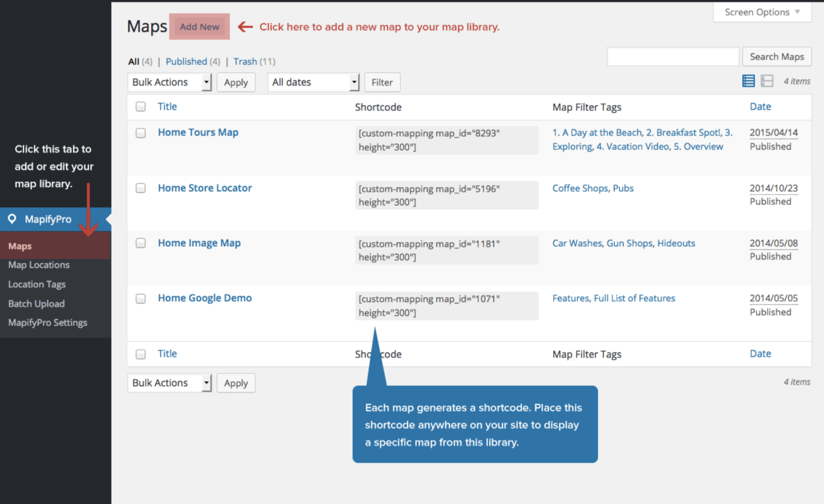824x504 pixels.
Task: Open the Home Image Map title link
Action: 199,243
